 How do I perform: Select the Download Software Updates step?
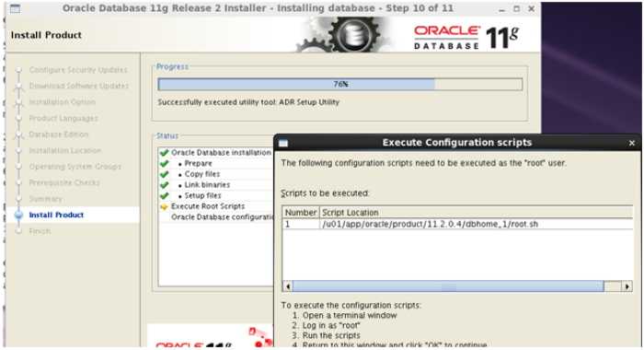pyautogui.click(x=79, y=86)
